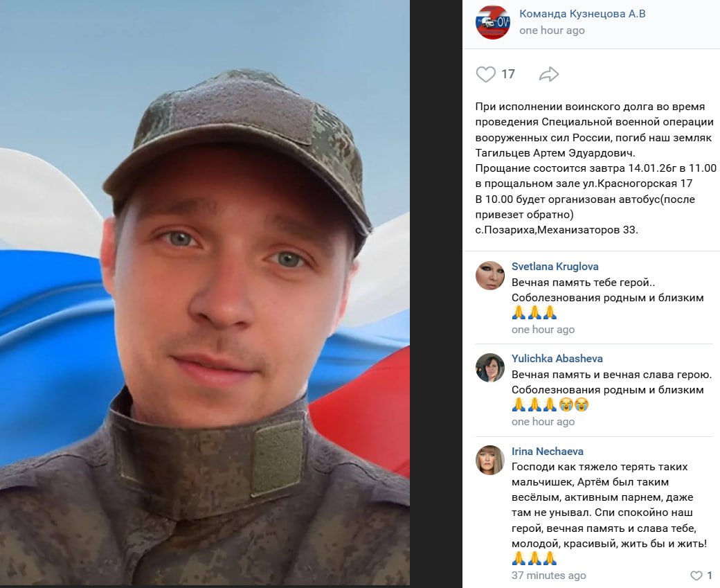Click the soldier photo in viewer
This screenshot has height=588, width=720.
coord(205,293)
